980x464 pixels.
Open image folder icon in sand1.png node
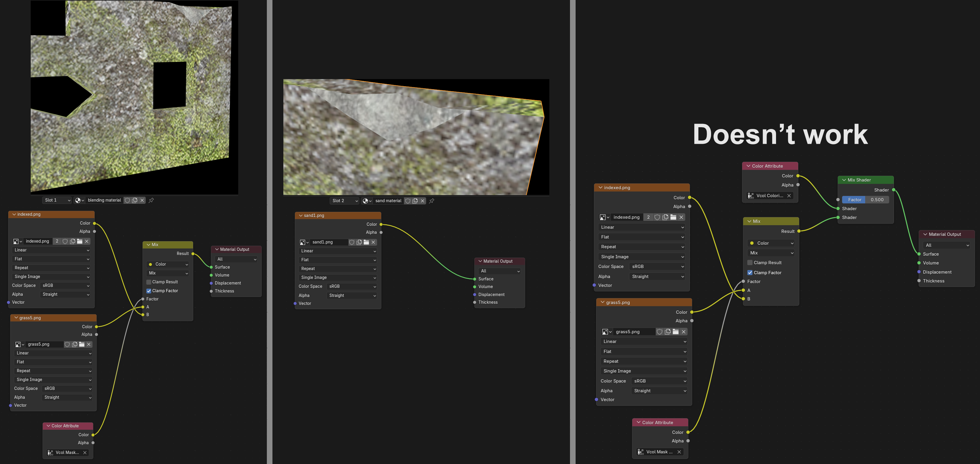[366, 242]
